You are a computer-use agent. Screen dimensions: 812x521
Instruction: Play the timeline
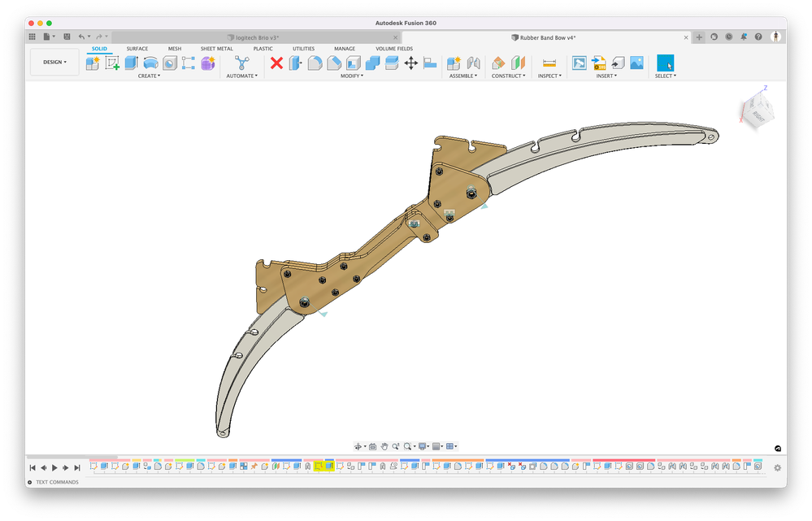tap(54, 467)
